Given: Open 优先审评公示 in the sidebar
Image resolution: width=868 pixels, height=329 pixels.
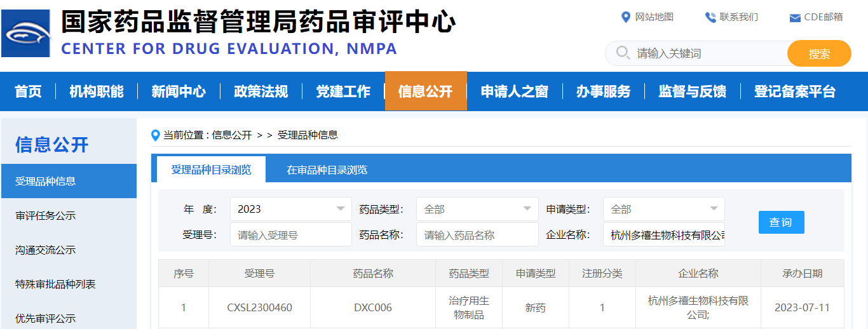Looking at the screenshot, I should (x=46, y=318).
